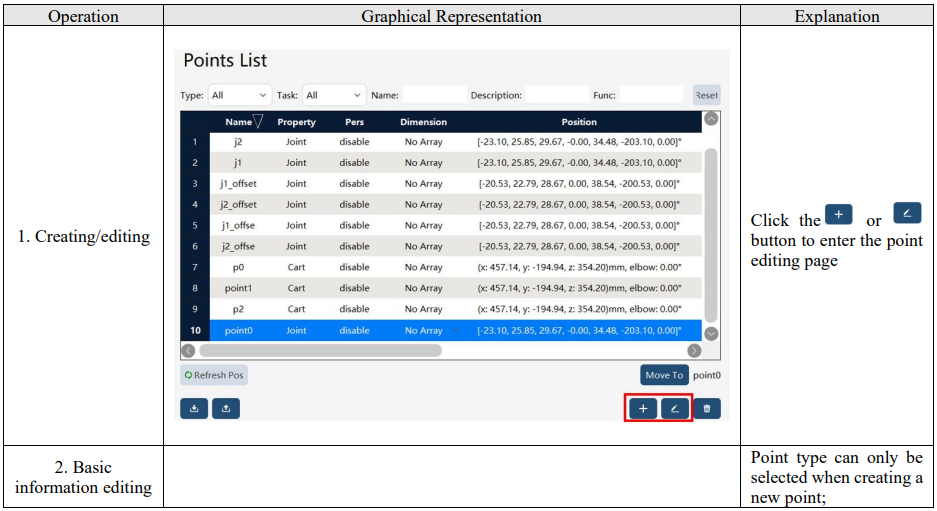937x511 pixels.
Task: Click the export points upload icon
Action: click(x=226, y=409)
